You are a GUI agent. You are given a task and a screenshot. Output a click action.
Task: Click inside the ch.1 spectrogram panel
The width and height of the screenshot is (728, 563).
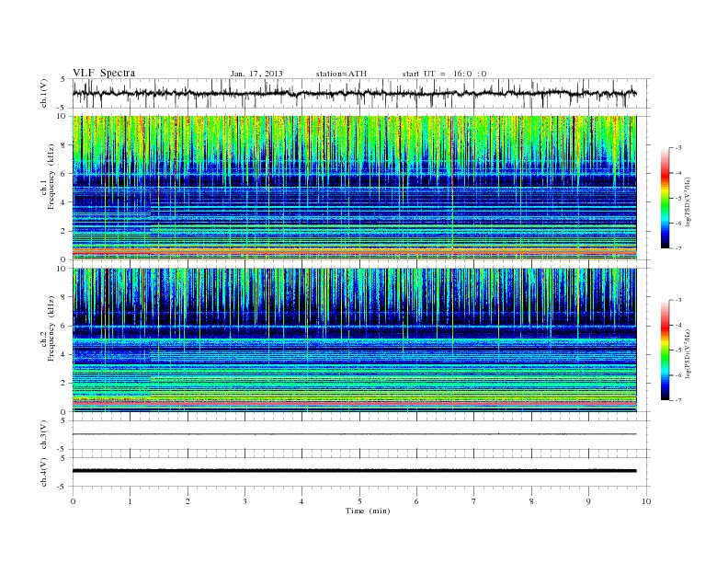(354, 188)
